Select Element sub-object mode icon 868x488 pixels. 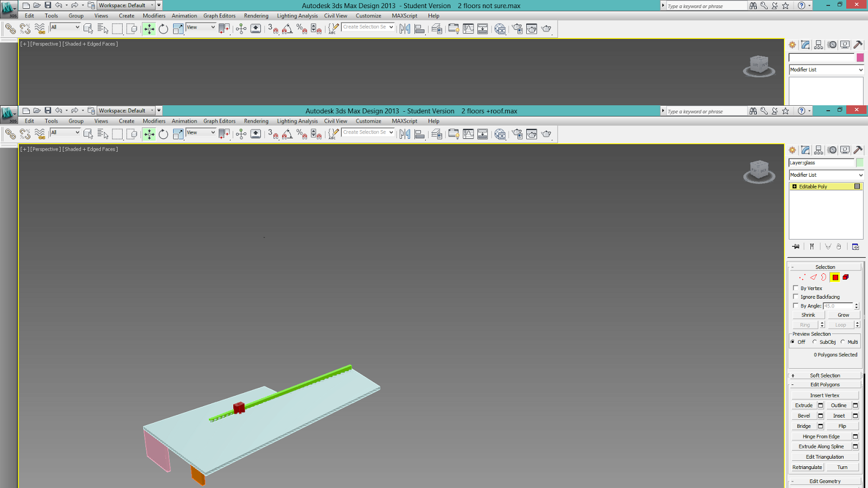845,277
